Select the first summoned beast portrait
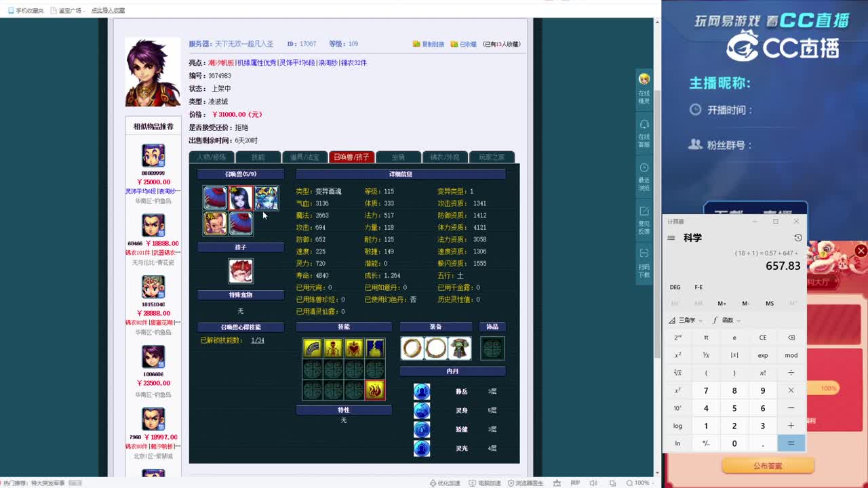This screenshot has height=488, width=868. (215, 198)
